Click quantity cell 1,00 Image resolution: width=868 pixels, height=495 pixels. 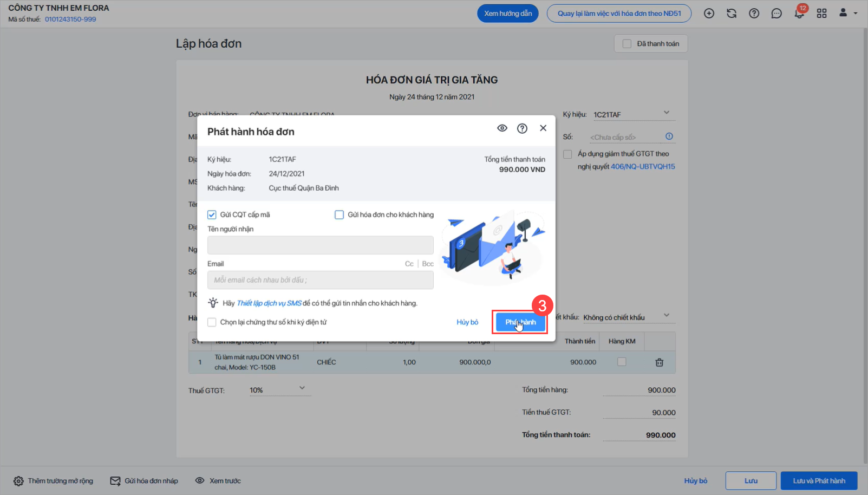click(409, 362)
